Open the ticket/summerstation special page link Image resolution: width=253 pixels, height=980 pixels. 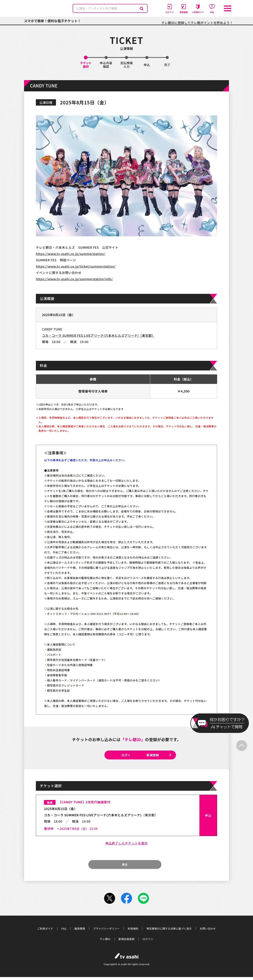coord(76,266)
